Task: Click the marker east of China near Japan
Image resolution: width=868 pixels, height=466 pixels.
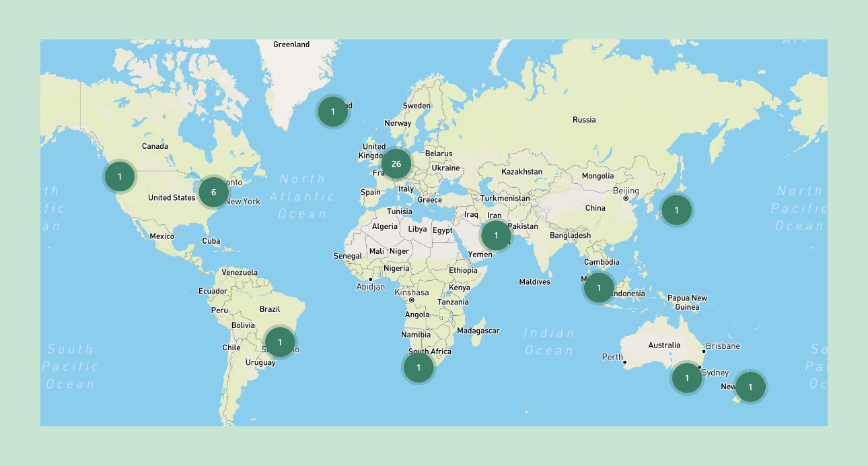Action: (676, 210)
